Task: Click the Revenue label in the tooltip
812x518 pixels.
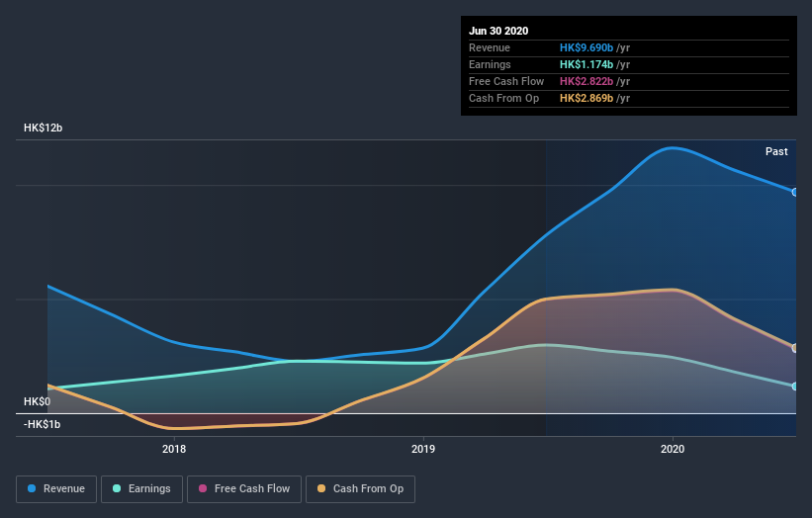Action: click(x=490, y=47)
